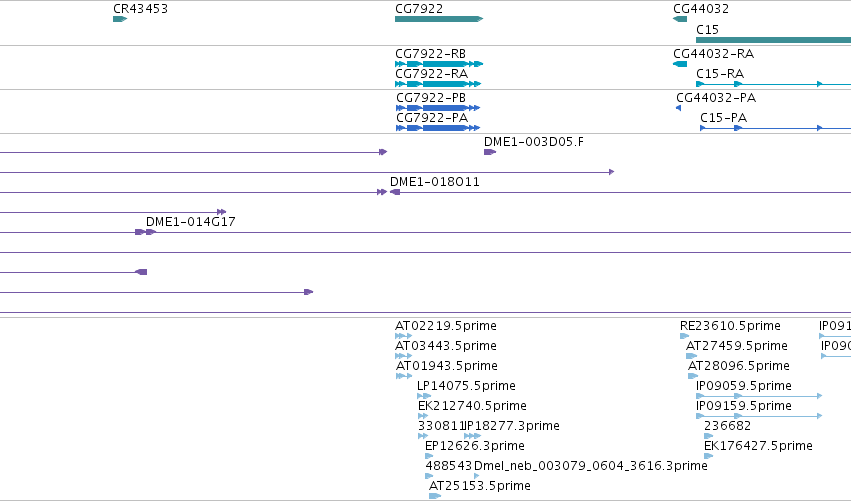Click the C15 gene bar
Image resolution: width=851 pixels, height=501 pixels.
tap(773, 40)
